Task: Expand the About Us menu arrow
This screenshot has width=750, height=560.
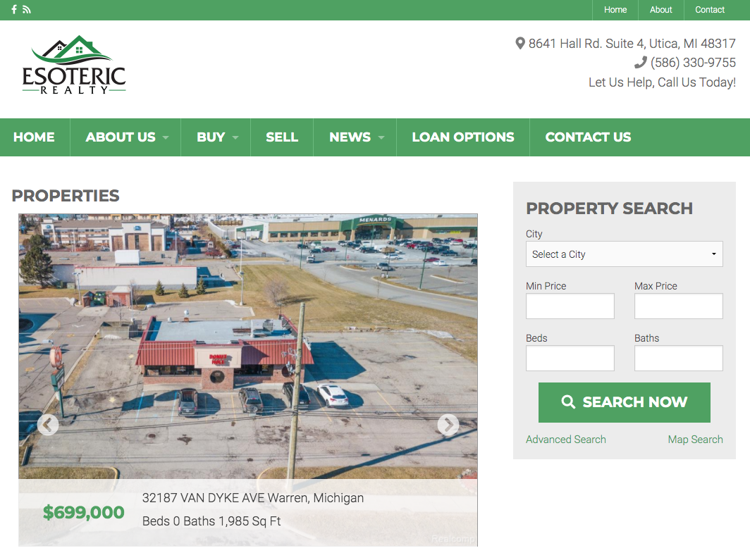Action: 166,137
